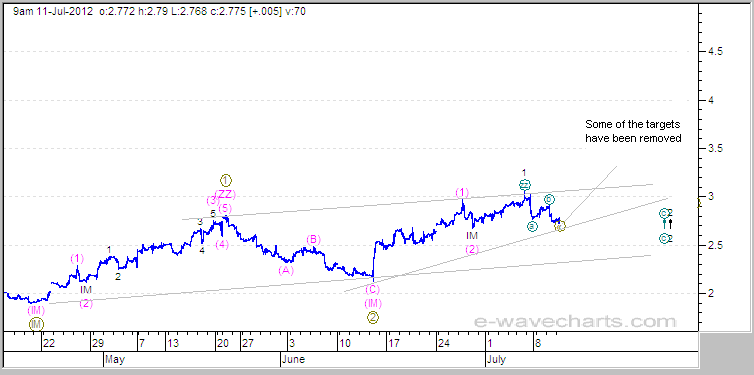754x375 pixels.
Task: Click the 27 date axis label
Action: tap(247, 343)
